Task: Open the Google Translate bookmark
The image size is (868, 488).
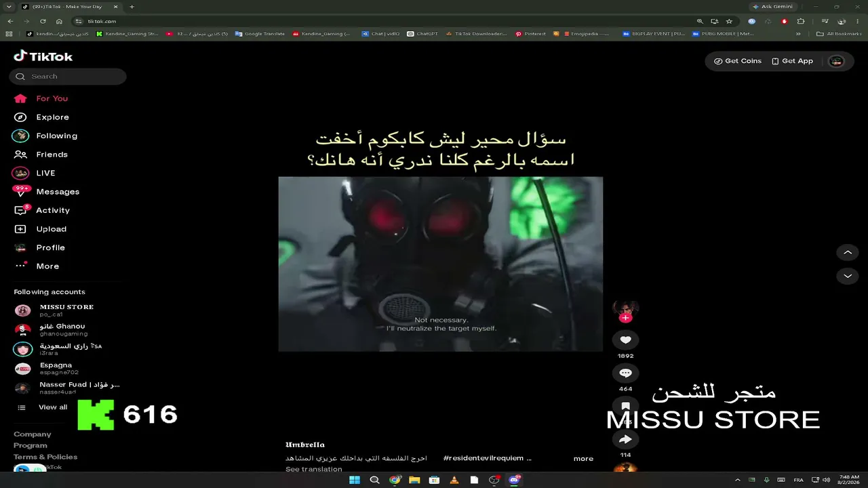Action: pos(260,33)
